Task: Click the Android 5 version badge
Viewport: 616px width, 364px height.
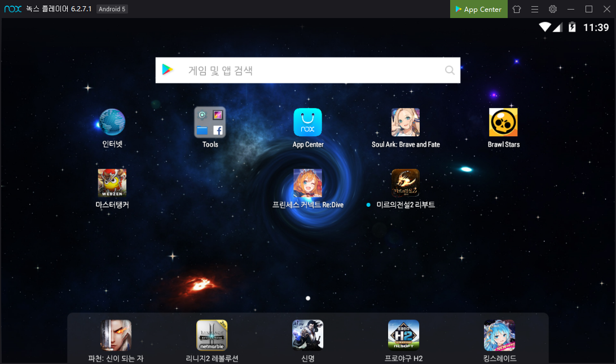Action: click(x=112, y=9)
